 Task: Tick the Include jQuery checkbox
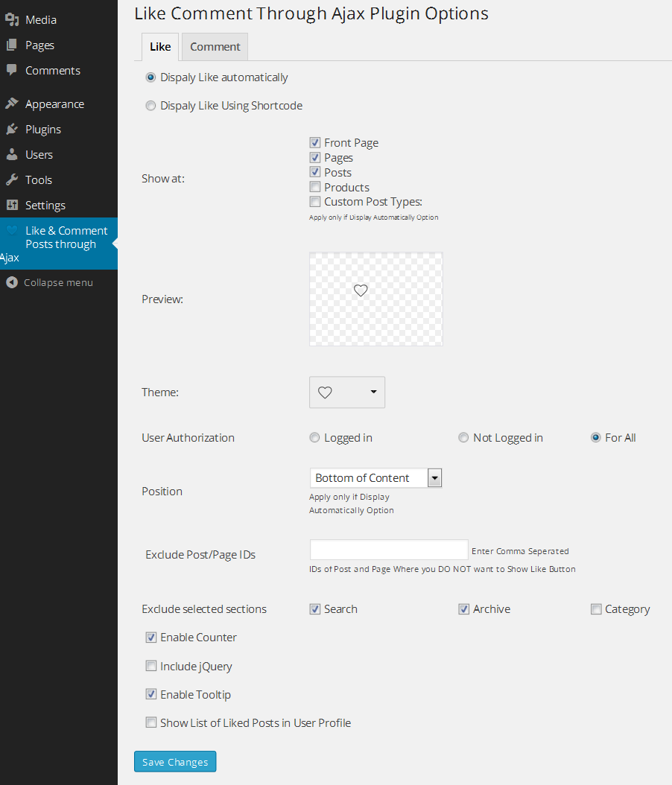click(151, 667)
